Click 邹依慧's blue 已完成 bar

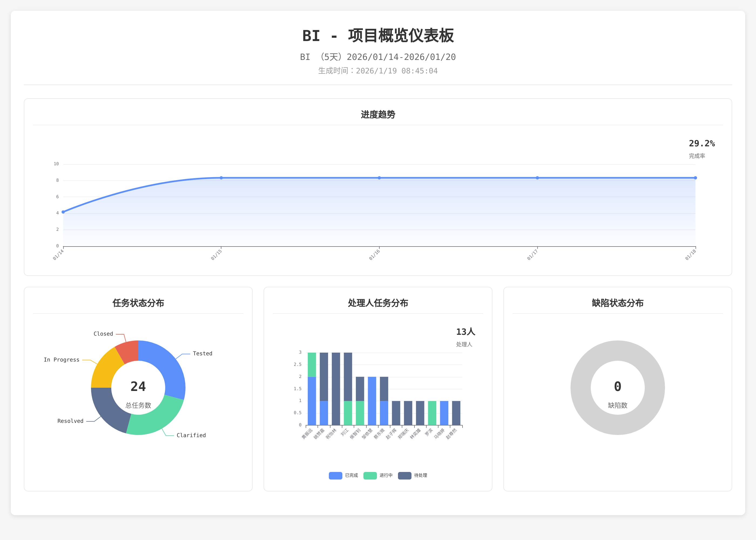372,401
